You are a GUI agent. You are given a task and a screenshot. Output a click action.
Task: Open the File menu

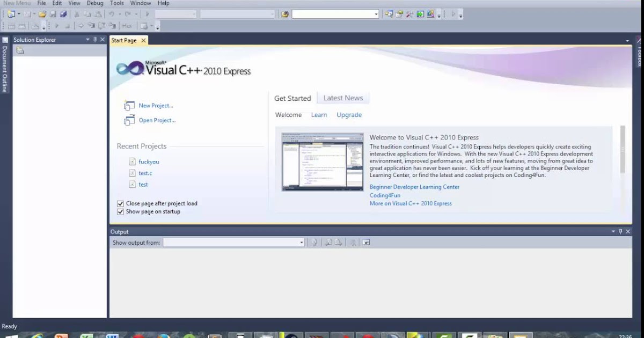(41, 3)
